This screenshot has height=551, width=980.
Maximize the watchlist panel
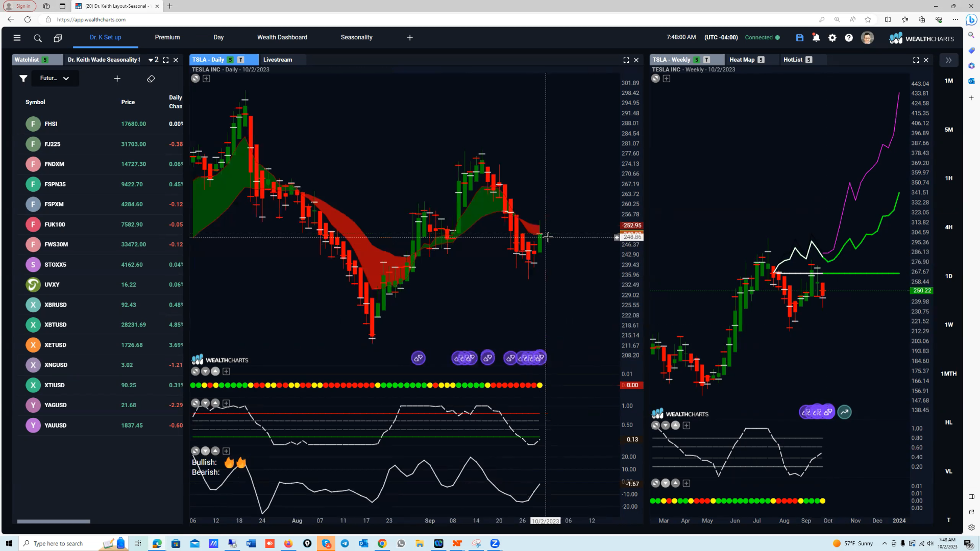(166, 60)
